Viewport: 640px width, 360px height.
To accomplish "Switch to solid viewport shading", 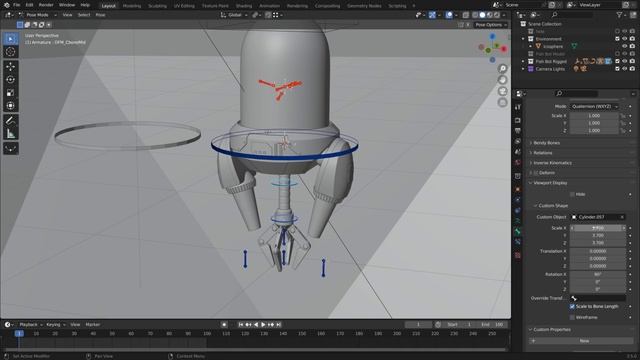I will pos(482,15).
